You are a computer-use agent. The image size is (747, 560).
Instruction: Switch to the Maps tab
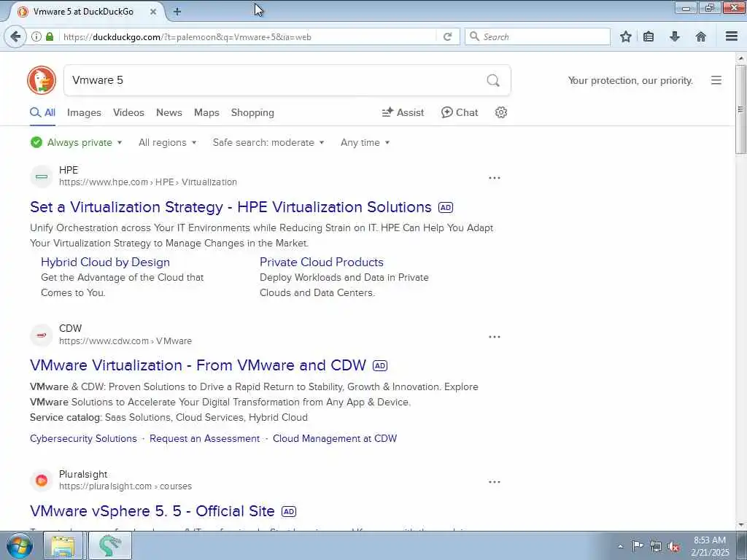[206, 112]
